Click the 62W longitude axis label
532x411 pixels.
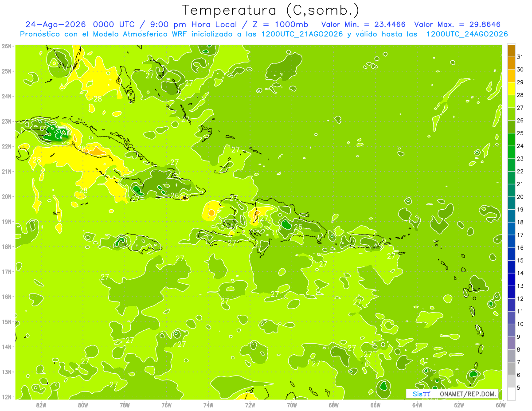tap(459, 405)
